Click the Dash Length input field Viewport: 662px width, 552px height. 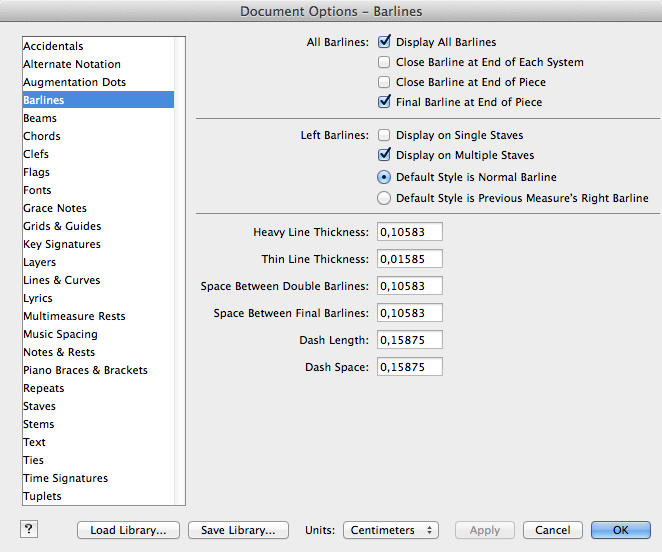(x=409, y=340)
